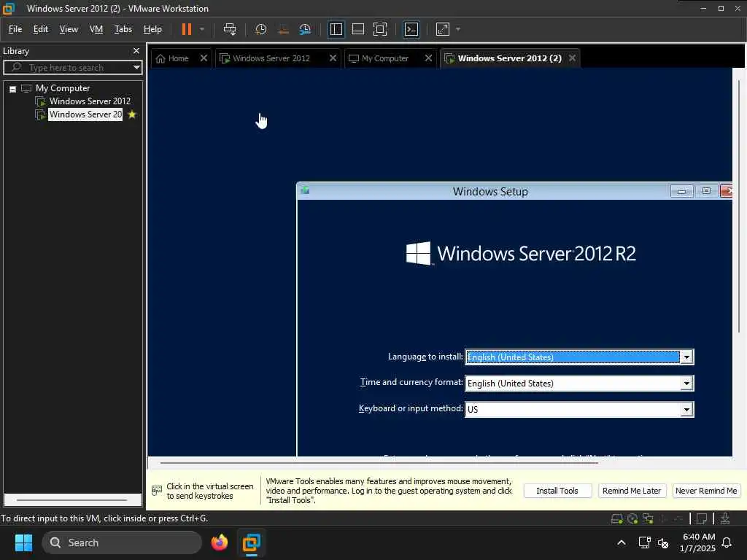
Task: Open the clock showing 6:40 AM
Action: [698, 542]
